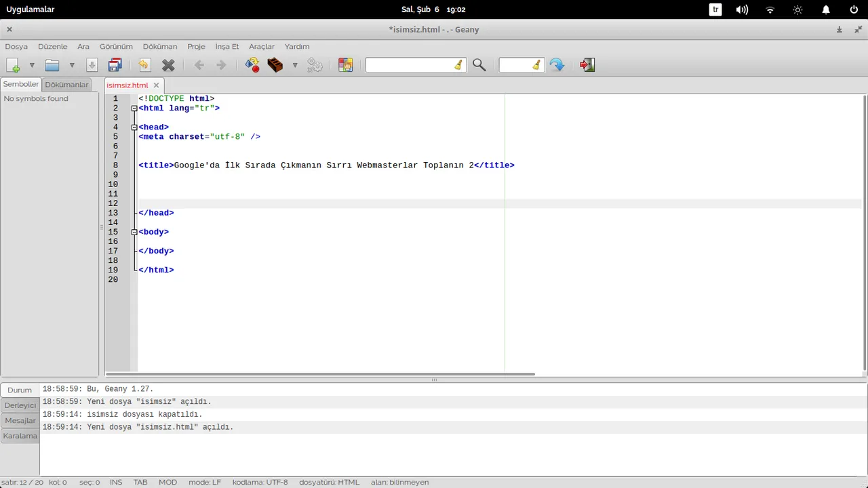Switch to the Durum message tab
This screenshot has height=488, width=868.
coord(20,390)
